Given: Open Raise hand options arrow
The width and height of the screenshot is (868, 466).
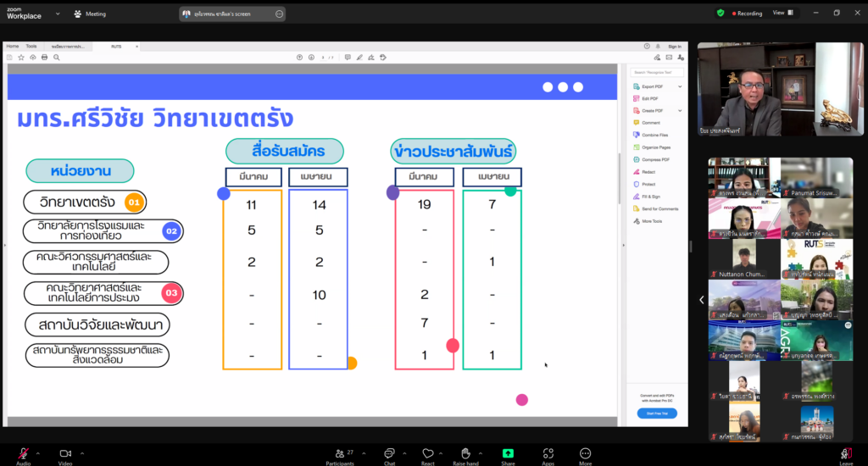Looking at the screenshot, I should click(x=480, y=453).
